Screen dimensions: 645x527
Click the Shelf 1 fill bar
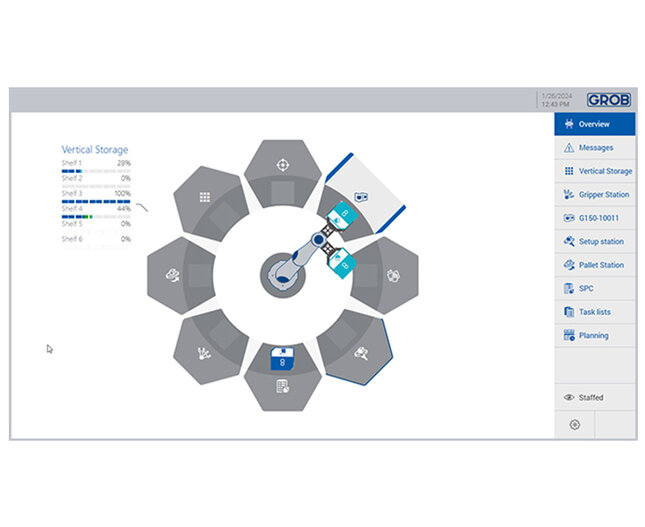96,171
